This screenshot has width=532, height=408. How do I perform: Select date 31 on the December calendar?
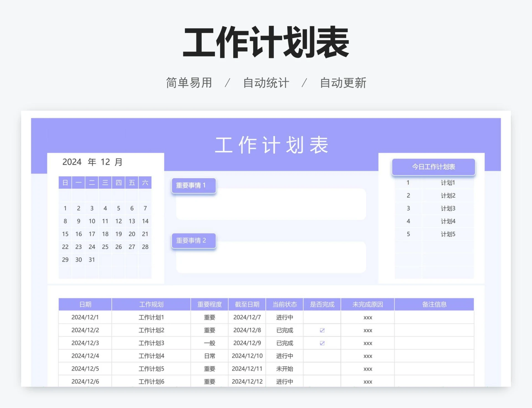click(x=92, y=260)
